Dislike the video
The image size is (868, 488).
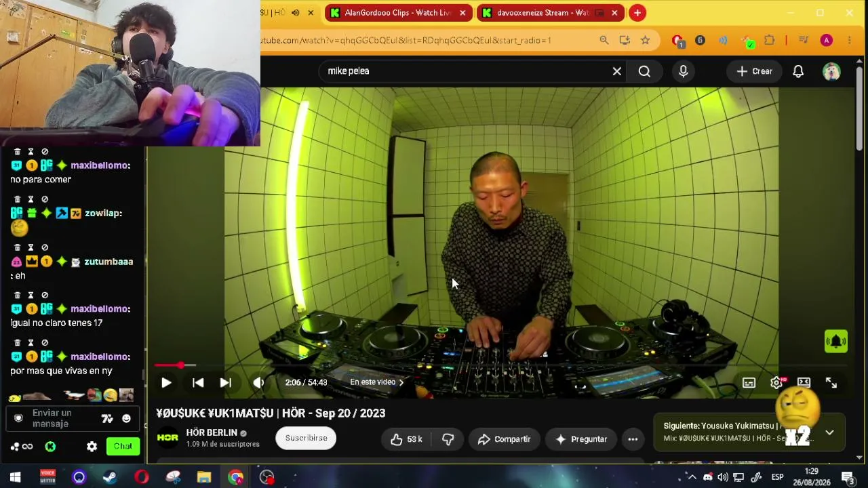(448, 439)
